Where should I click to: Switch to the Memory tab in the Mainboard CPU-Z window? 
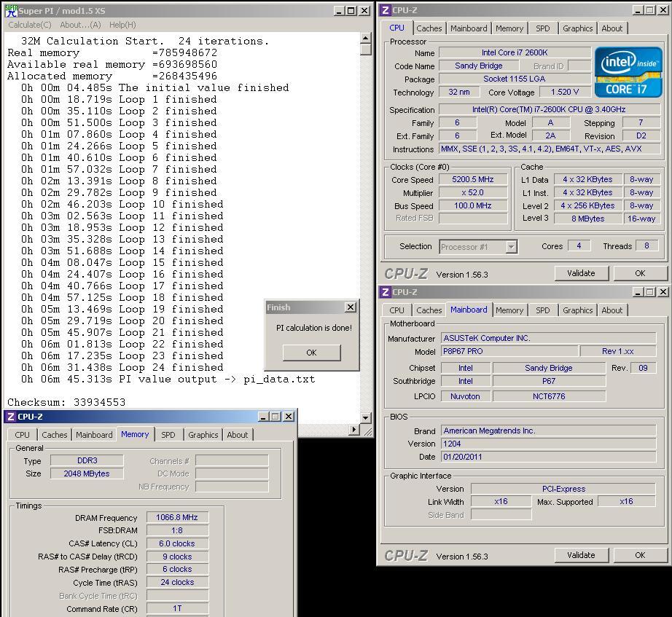click(509, 310)
